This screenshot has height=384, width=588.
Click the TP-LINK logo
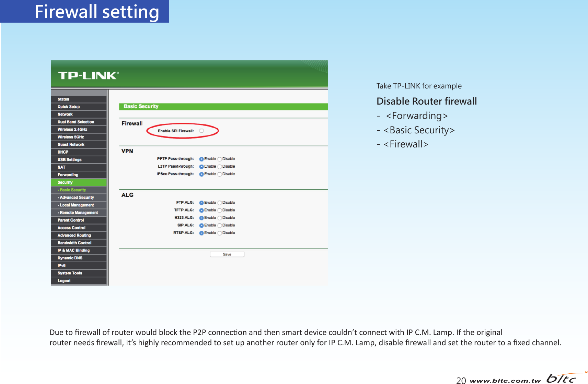point(89,75)
